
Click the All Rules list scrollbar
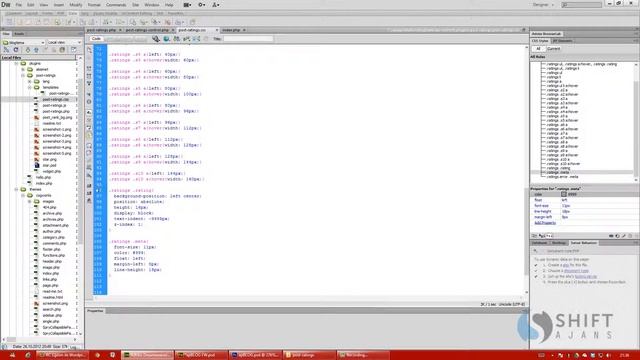[x=636, y=122]
